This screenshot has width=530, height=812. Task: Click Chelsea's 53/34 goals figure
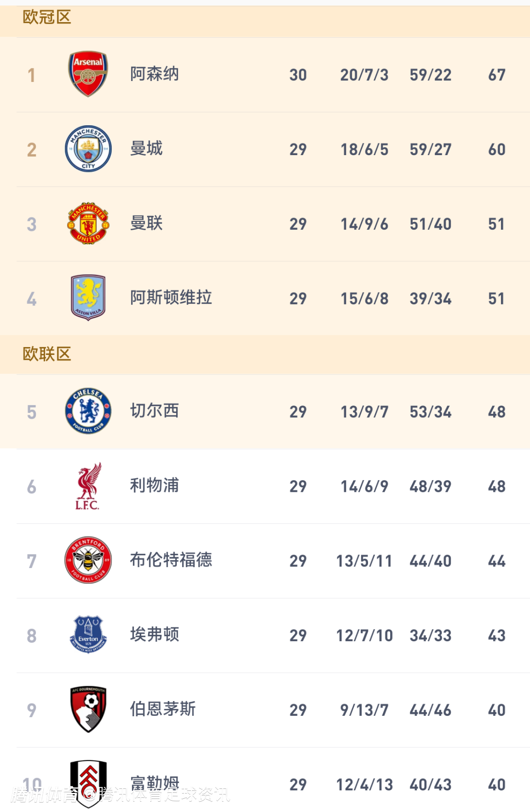coord(430,412)
